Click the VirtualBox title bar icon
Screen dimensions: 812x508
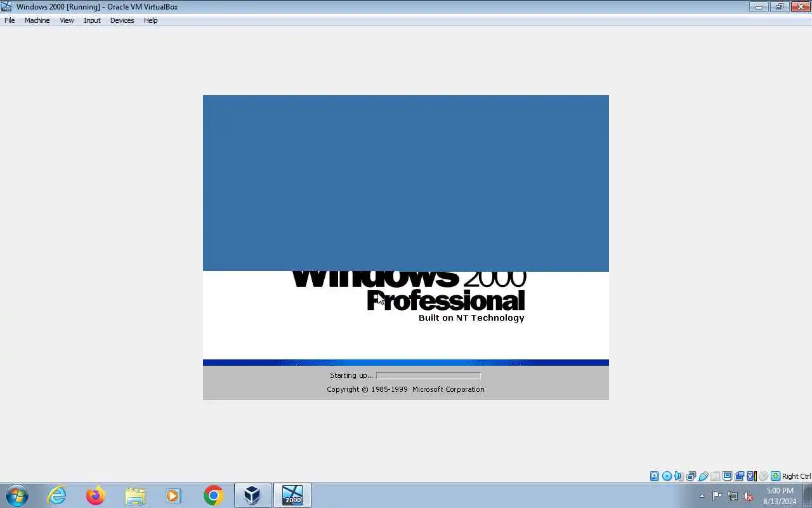click(x=6, y=6)
